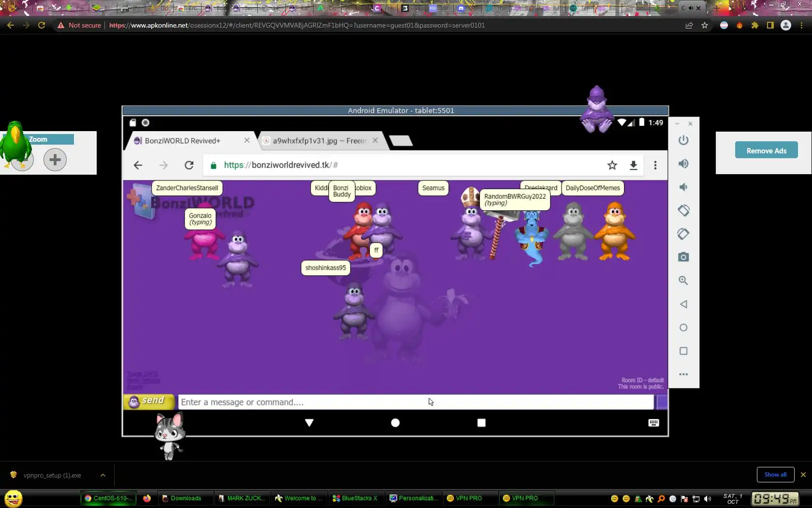Image resolution: width=812 pixels, height=508 pixels.
Task: Click the Seamus name tag
Action: (433, 188)
